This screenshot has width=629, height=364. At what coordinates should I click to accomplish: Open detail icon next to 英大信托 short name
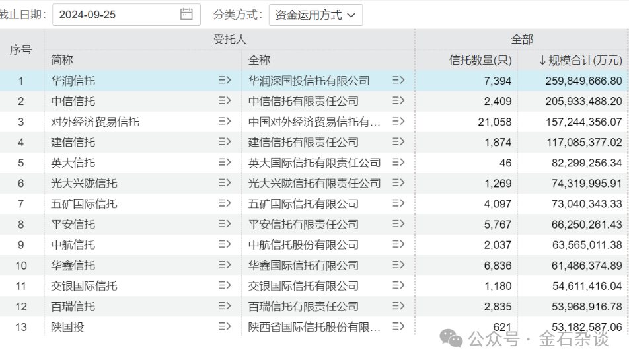pos(225,163)
